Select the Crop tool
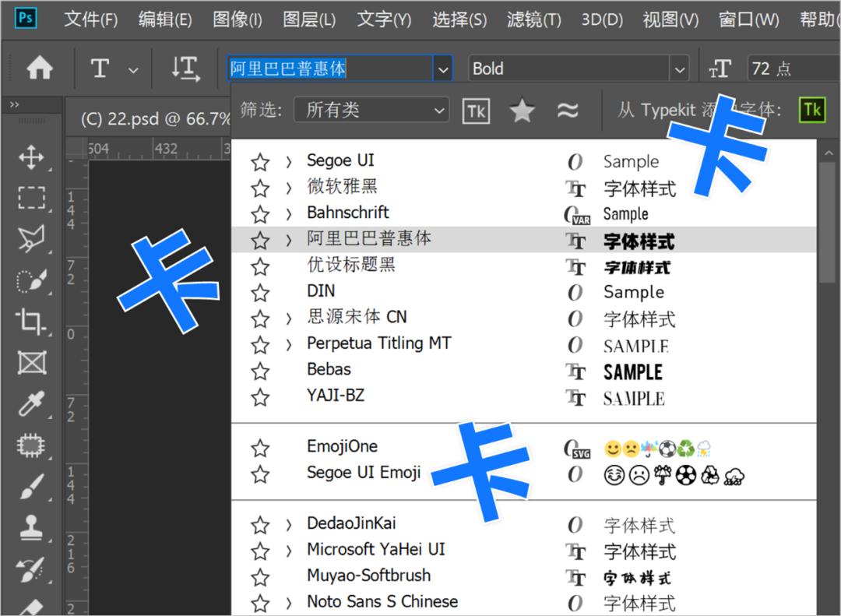The height and width of the screenshot is (616, 841). coord(31,322)
